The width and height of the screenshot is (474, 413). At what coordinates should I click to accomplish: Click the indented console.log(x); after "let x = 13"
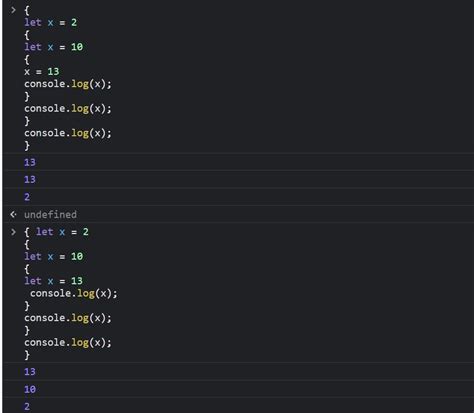74,293
